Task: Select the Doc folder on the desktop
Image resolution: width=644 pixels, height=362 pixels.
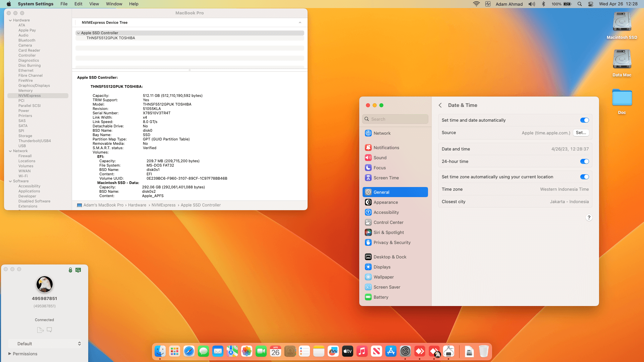Action: coord(622,102)
